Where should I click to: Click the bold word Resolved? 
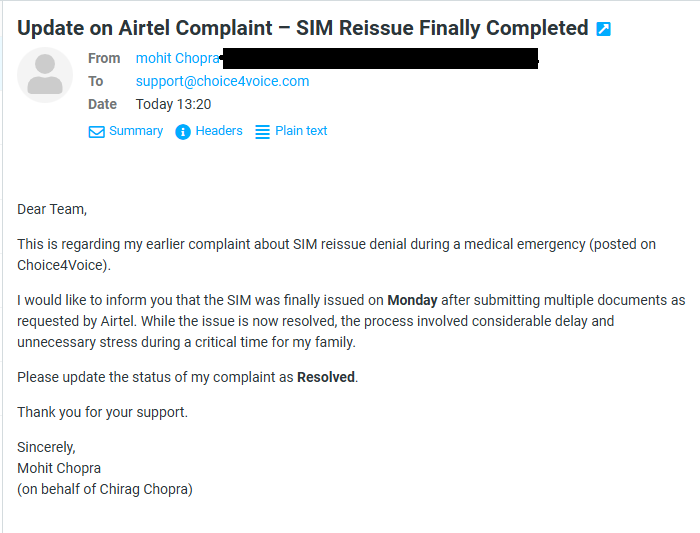pyautogui.click(x=326, y=377)
